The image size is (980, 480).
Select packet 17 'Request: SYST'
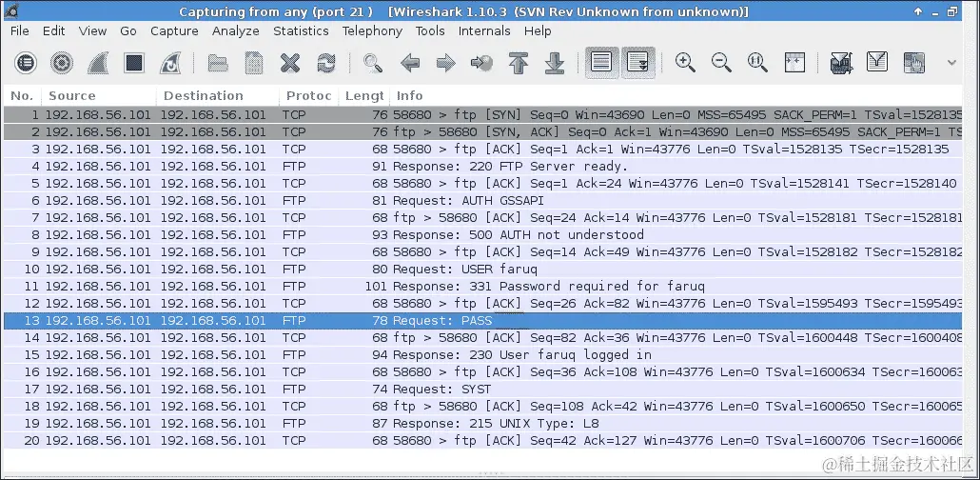click(482, 389)
